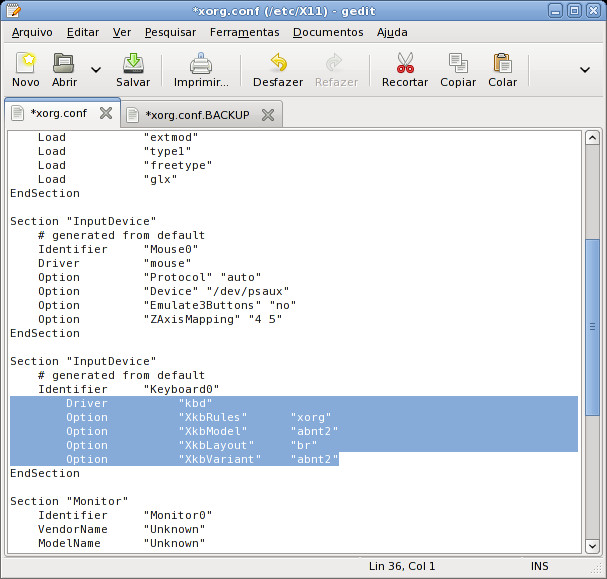
Task: Maximize the gedit window
Action: click(574, 11)
